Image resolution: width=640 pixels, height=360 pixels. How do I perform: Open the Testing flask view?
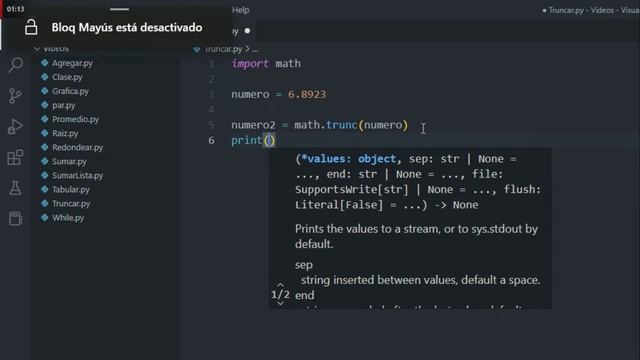[x=16, y=188]
